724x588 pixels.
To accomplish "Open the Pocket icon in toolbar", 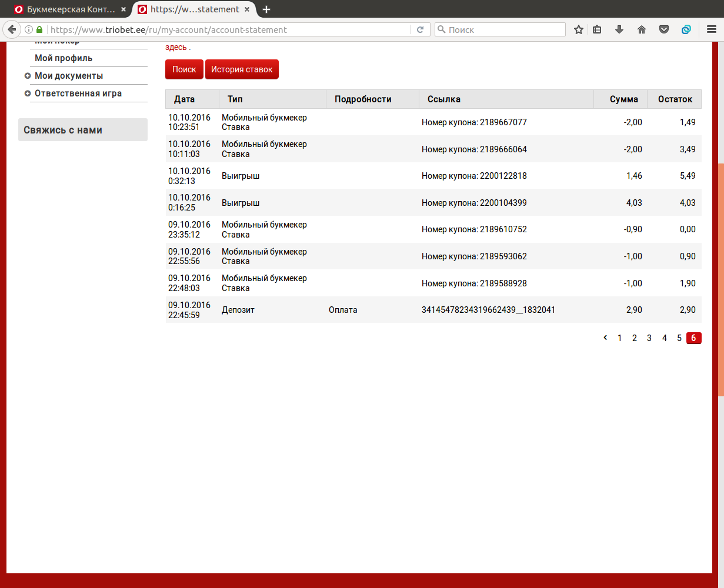I will pyautogui.click(x=664, y=29).
